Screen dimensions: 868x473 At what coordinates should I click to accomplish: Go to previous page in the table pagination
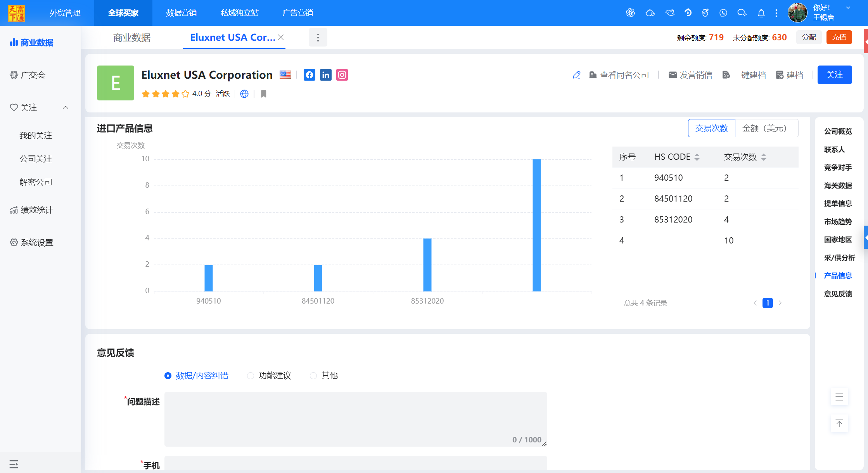click(755, 303)
